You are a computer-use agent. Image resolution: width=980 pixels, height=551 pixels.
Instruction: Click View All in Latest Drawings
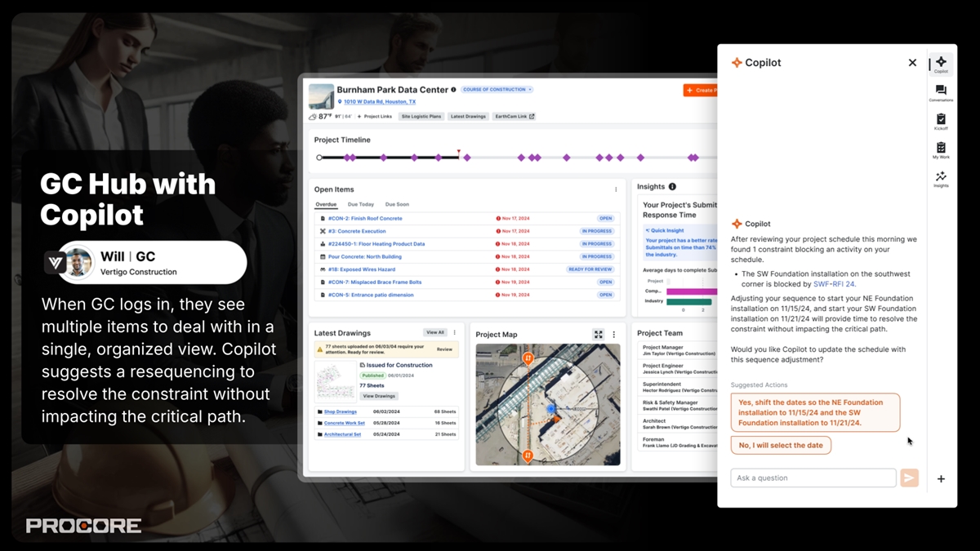click(x=434, y=333)
